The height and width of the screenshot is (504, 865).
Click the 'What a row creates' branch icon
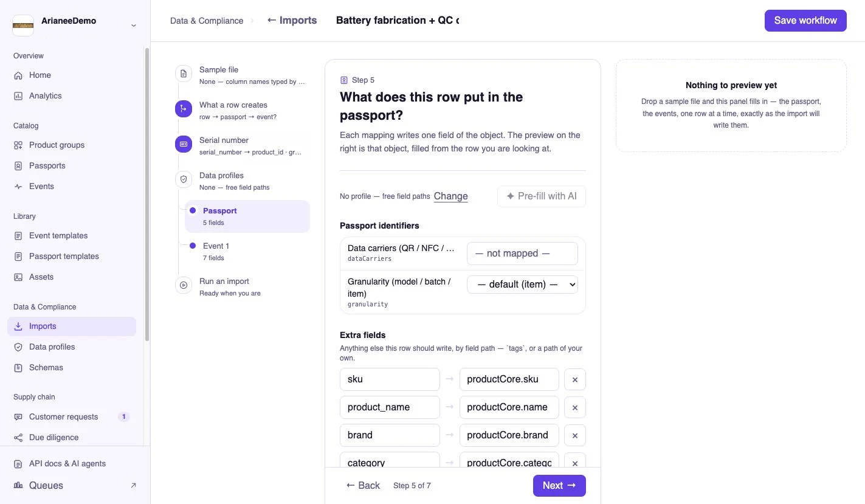tap(184, 109)
